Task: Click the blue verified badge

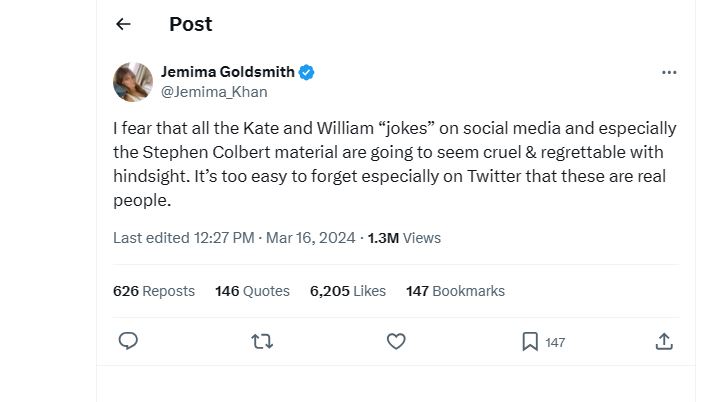Action: click(307, 72)
